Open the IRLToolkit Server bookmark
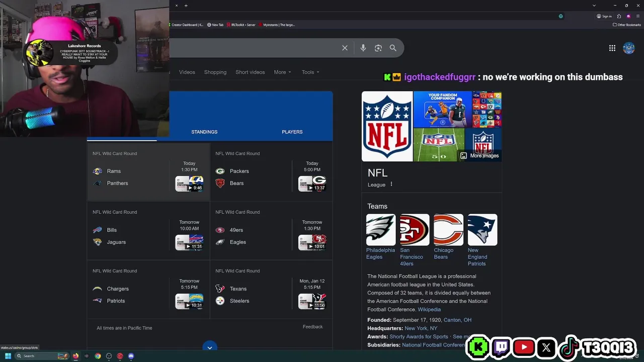Viewport: 644px width, 362px height. click(241, 25)
